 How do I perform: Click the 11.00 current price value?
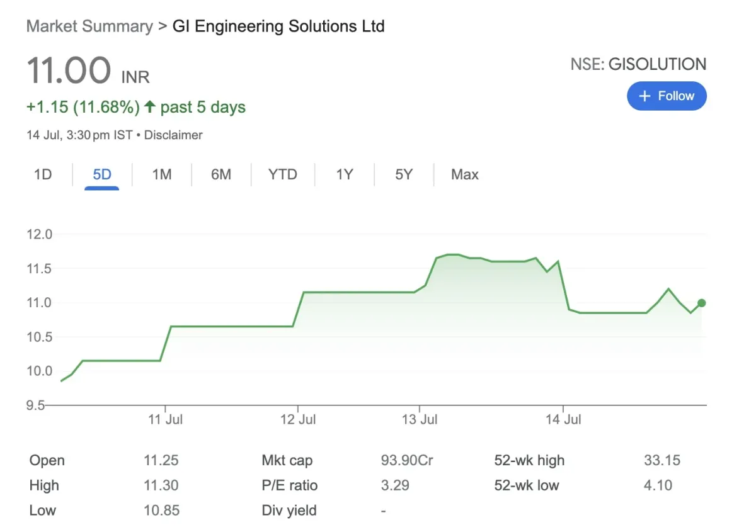[69, 70]
